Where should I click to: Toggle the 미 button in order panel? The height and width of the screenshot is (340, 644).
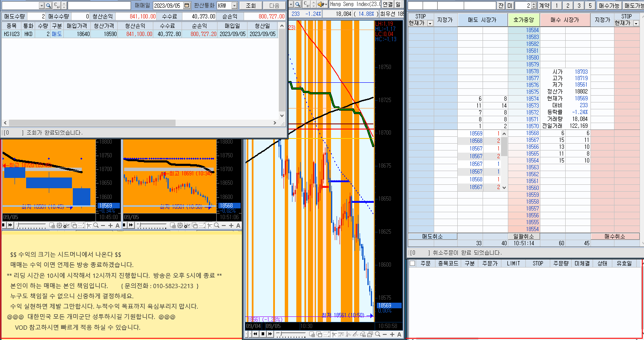pos(510,6)
